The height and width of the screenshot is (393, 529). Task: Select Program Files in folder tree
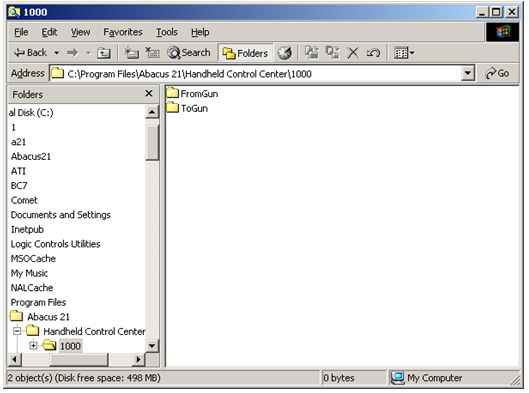(38, 302)
